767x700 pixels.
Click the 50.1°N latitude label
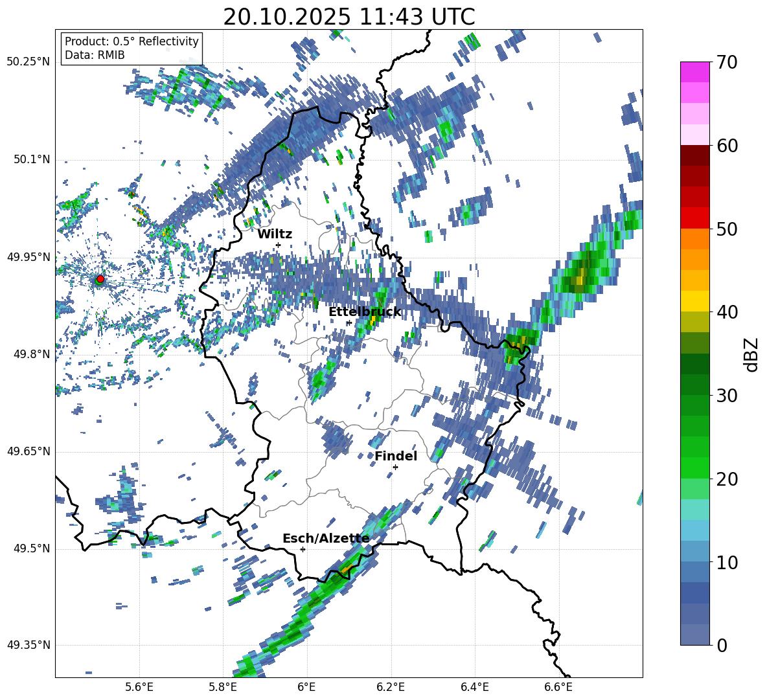(x=31, y=160)
